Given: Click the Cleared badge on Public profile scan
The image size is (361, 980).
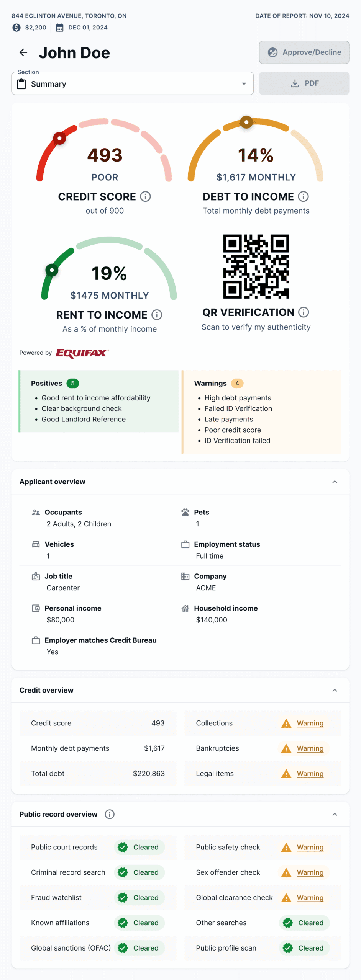Looking at the screenshot, I should click(x=304, y=948).
